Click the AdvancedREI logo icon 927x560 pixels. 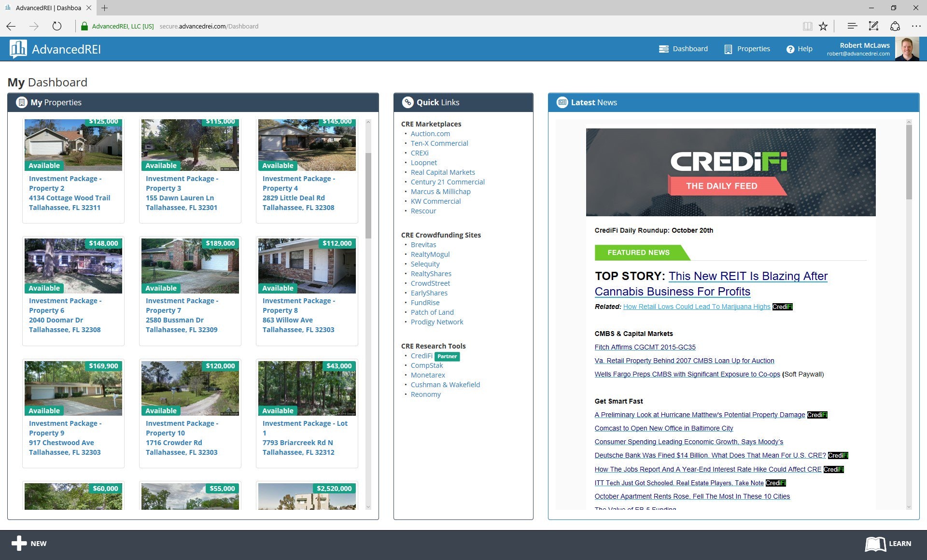[18, 49]
